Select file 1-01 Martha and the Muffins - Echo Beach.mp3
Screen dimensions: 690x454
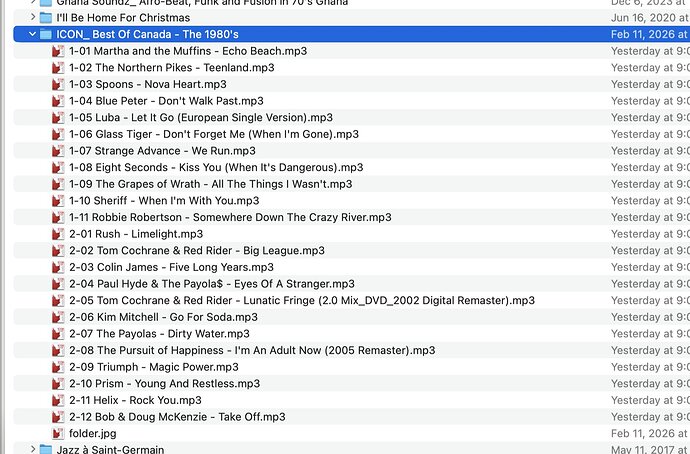(188, 51)
